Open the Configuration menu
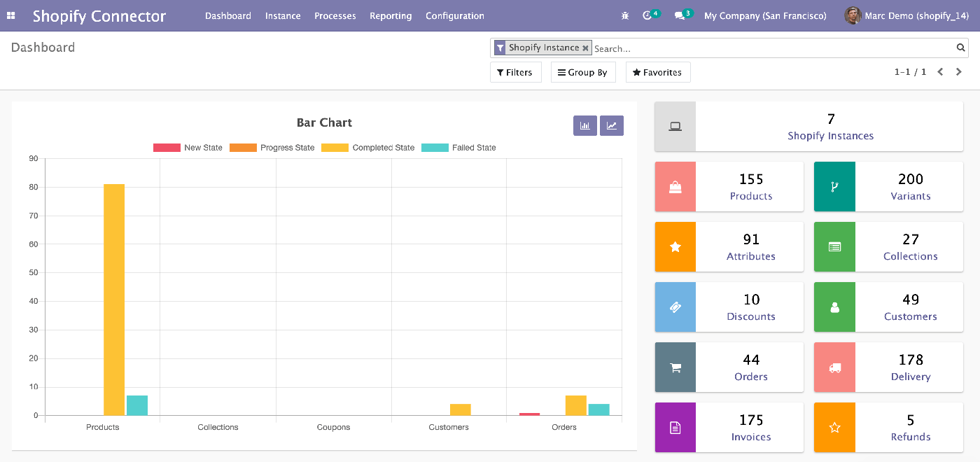The width and height of the screenshot is (980, 462). click(x=455, y=15)
